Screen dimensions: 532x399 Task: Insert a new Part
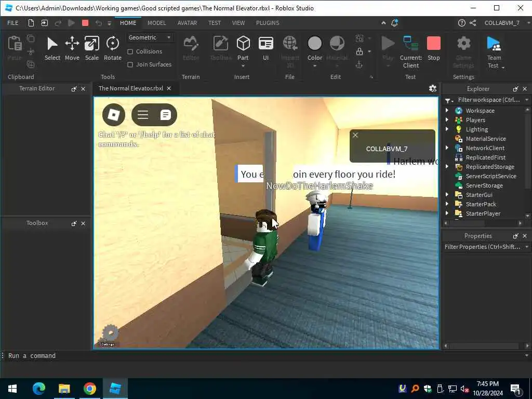(x=243, y=47)
